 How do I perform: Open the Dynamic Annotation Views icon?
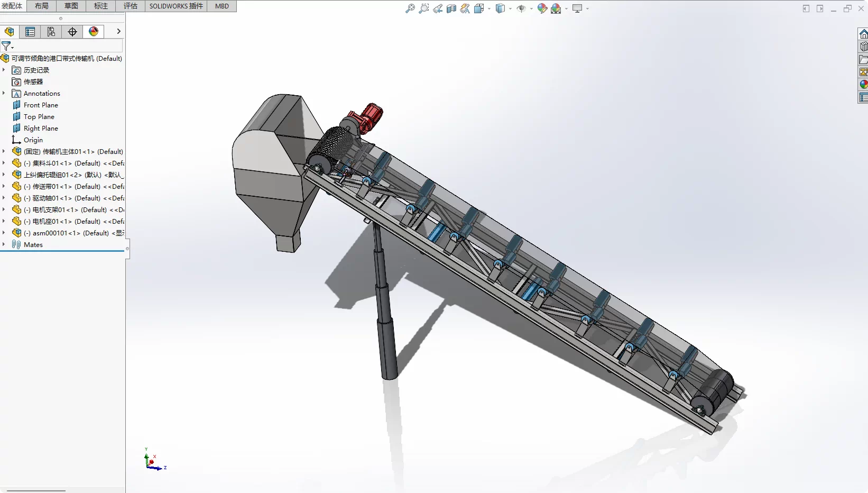[x=465, y=8]
